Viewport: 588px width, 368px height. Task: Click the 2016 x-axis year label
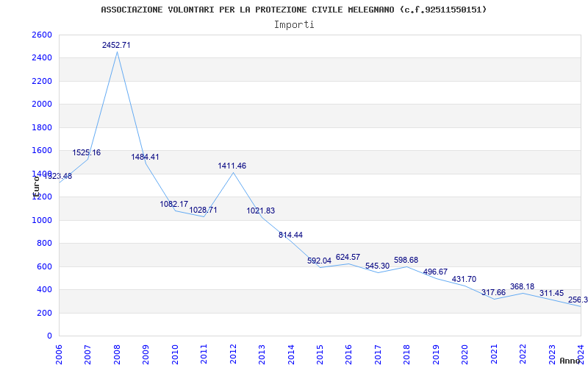tap(348, 353)
